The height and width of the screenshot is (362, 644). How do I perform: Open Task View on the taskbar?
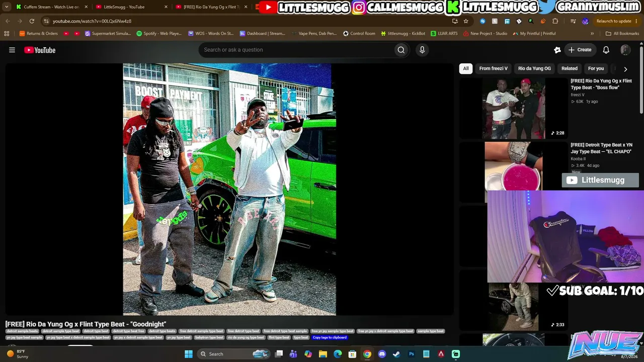point(279,354)
